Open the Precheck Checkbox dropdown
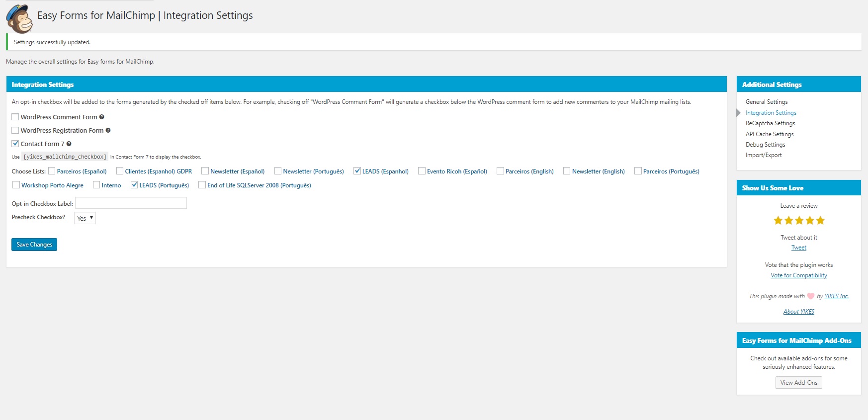 pos(85,218)
